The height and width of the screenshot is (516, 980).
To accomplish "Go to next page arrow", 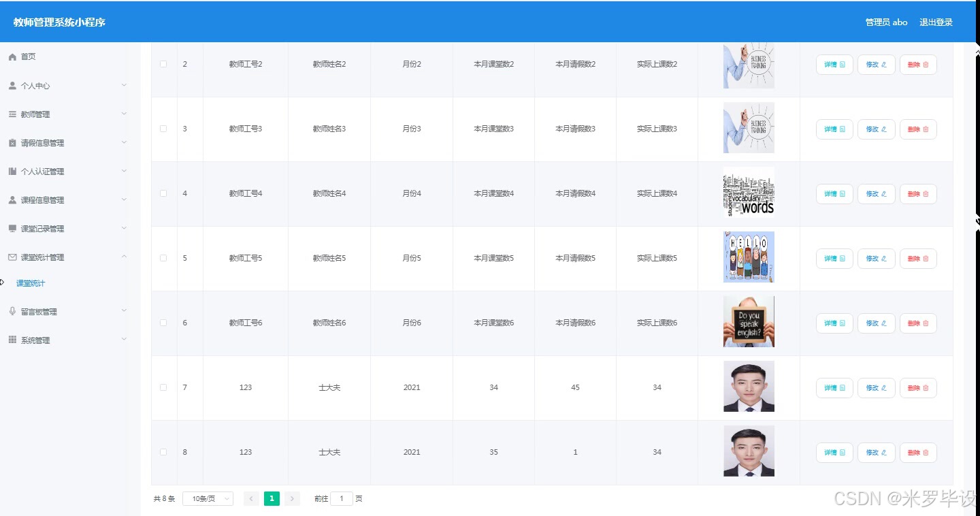I will coord(292,499).
